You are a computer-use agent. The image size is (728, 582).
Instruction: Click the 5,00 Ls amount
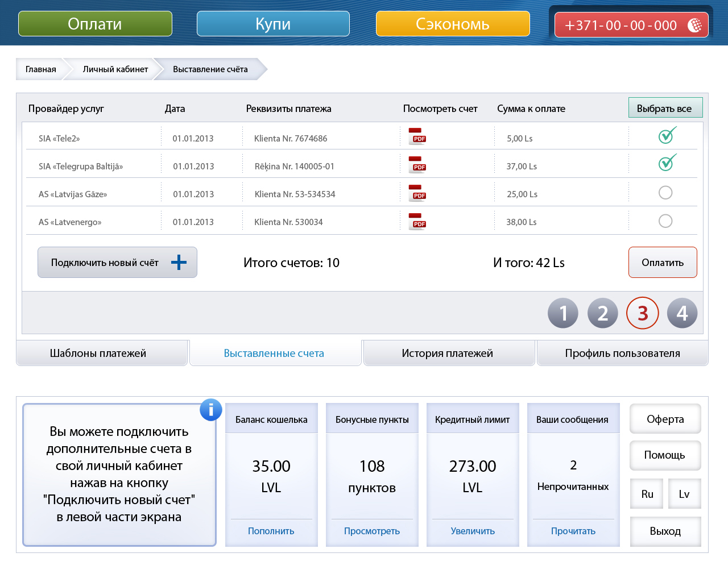[x=520, y=139]
